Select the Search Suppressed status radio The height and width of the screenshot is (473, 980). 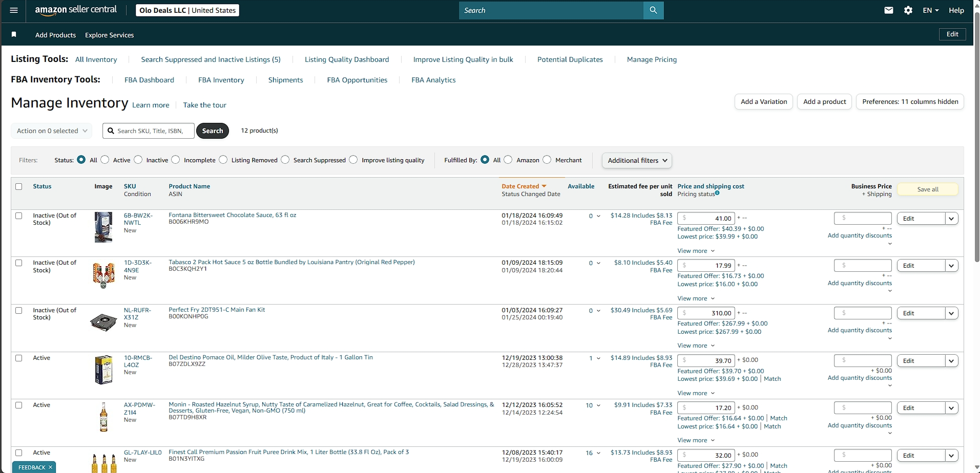(x=285, y=160)
